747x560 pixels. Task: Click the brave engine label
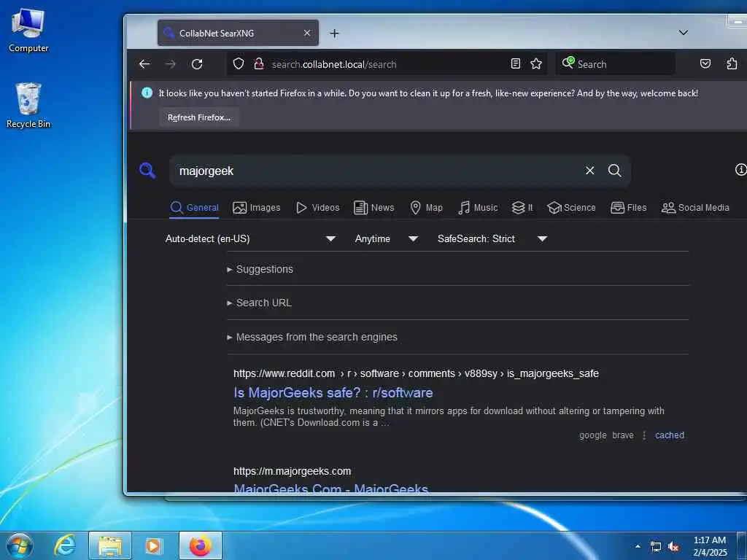click(x=623, y=435)
